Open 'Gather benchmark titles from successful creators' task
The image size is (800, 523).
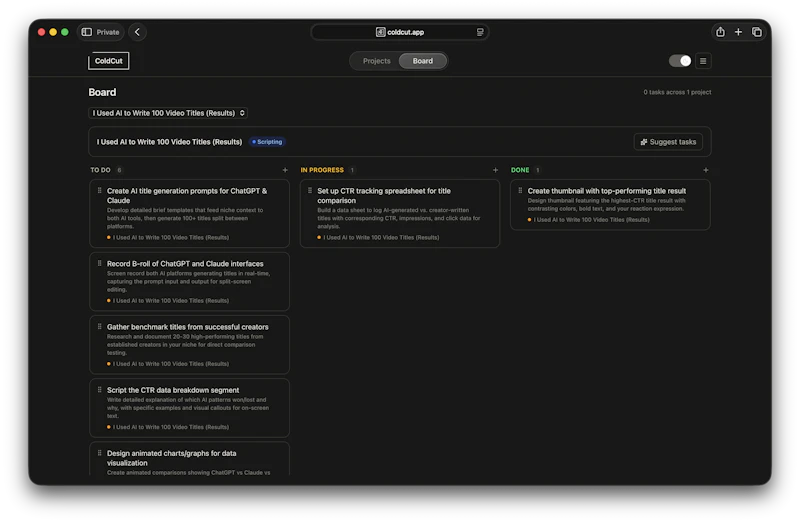189,345
